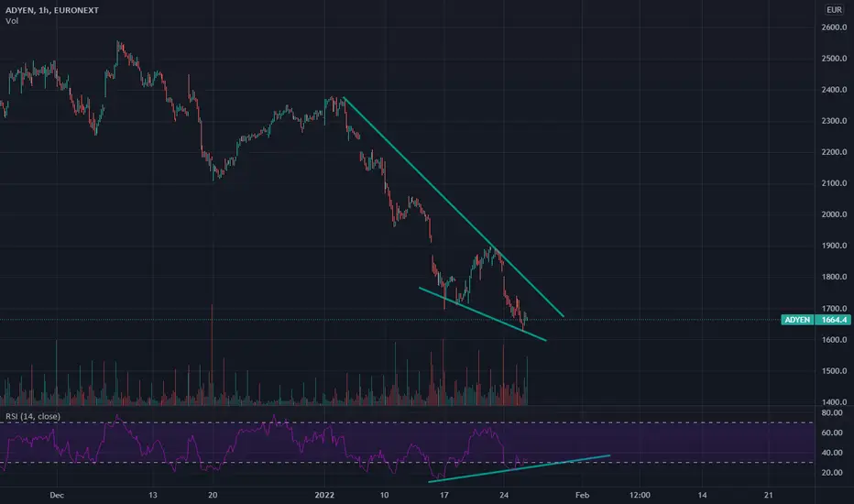The image size is (854, 504).
Task: Click the RSI 60.00 scale label
Action: (832, 433)
